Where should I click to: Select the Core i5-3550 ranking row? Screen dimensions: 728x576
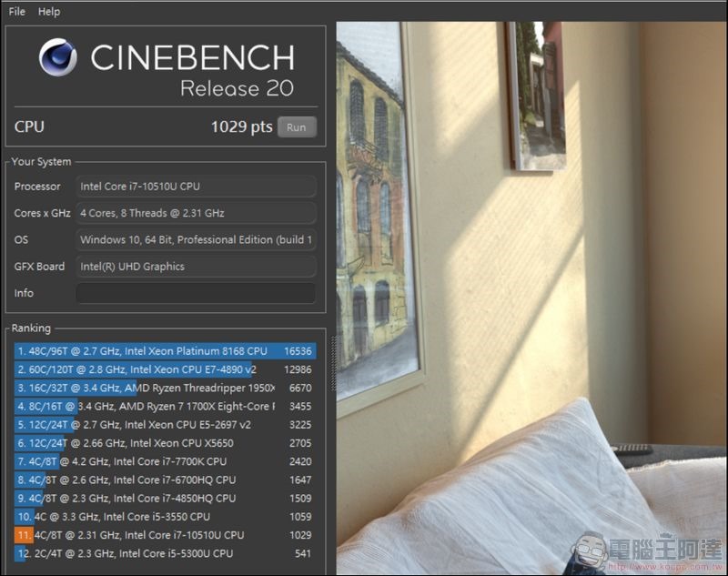point(166,517)
